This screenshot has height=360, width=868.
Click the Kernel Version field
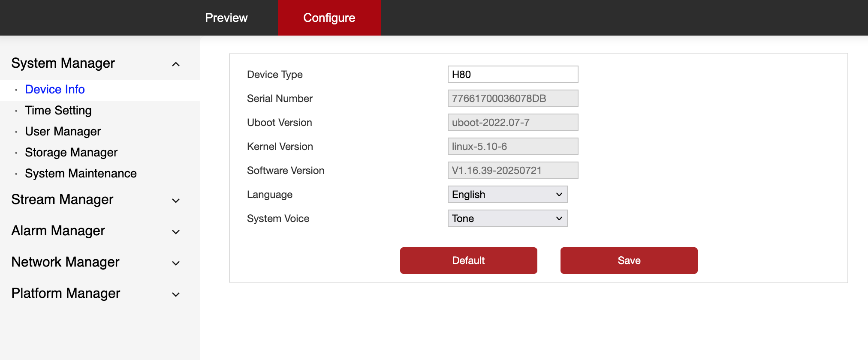coord(512,147)
